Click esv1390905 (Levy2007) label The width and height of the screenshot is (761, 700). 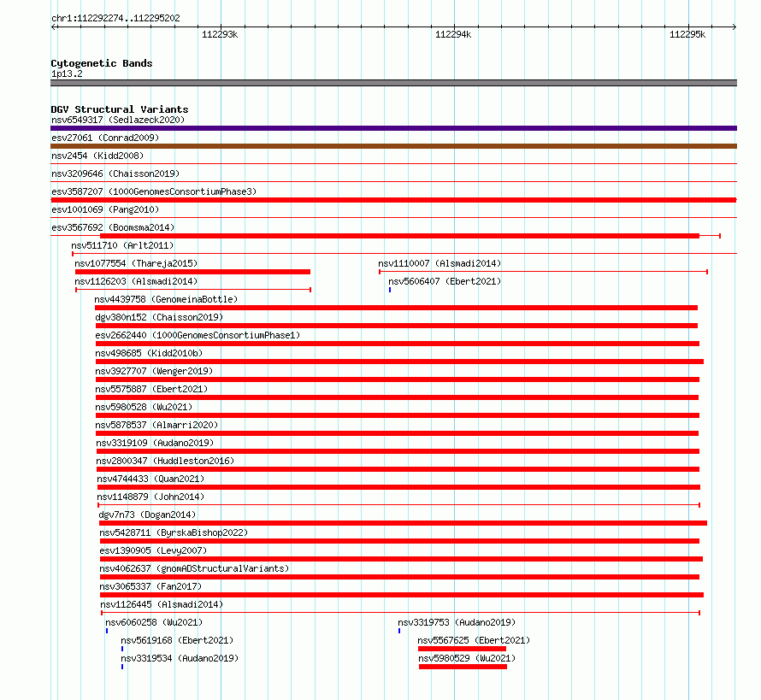point(153,550)
